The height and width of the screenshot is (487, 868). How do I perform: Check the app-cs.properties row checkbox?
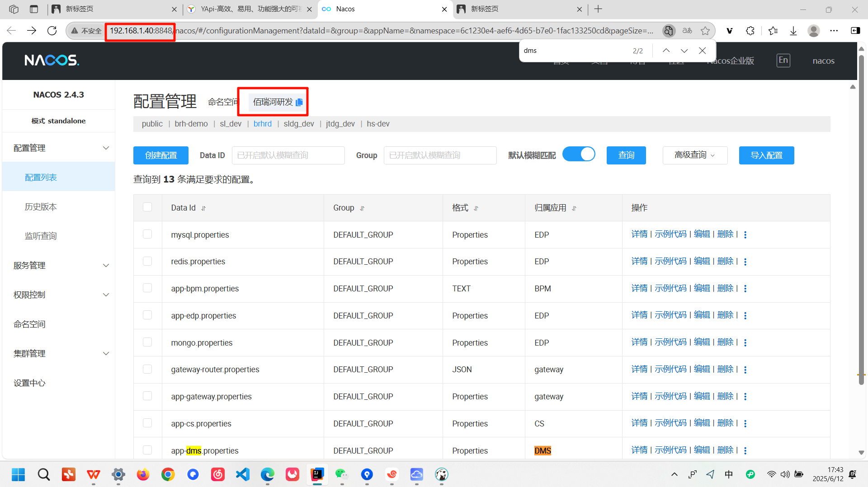pyautogui.click(x=147, y=423)
